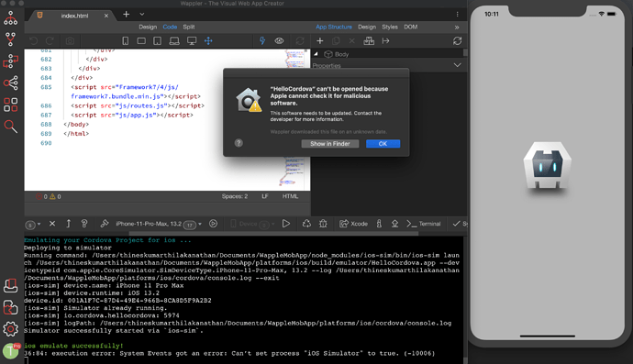Run the project with the play triangle
Image resolution: width=633 pixels, height=364 pixels.
286,224
